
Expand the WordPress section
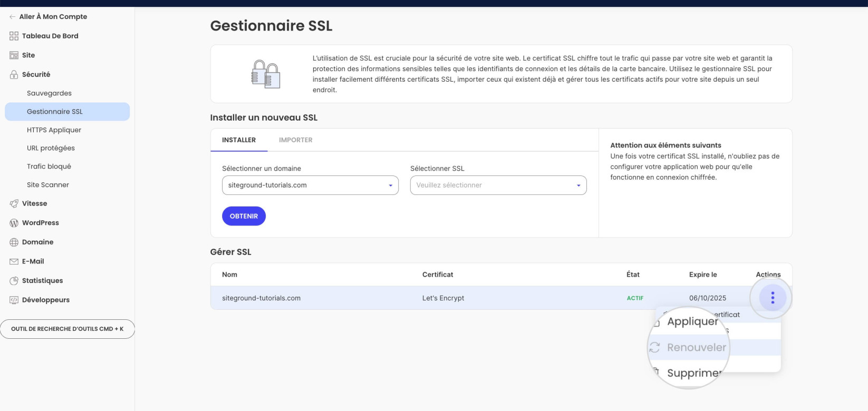pyautogui.click(x=41, y=223)
